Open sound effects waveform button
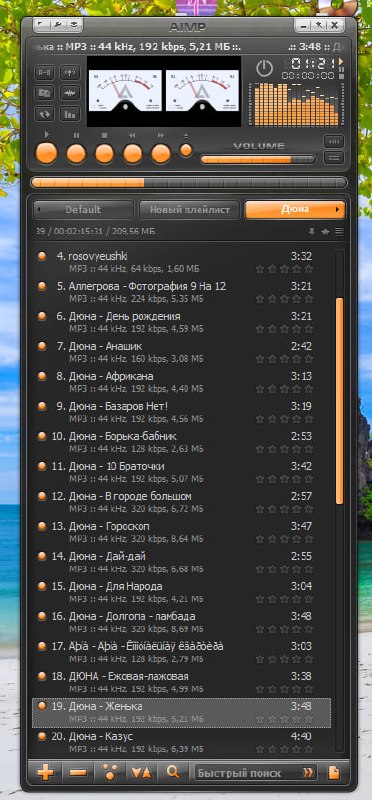 [69, 93]
